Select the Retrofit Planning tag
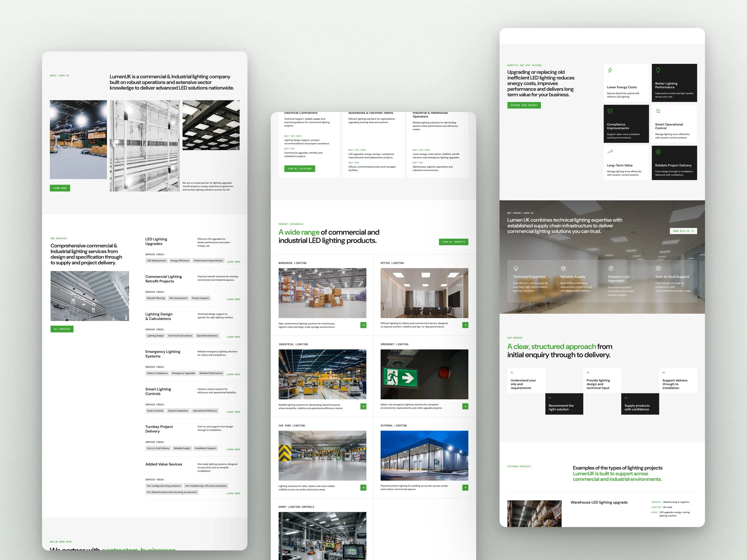Image resolution: width=747 pixels, height=560 pixels. (156, 298)
